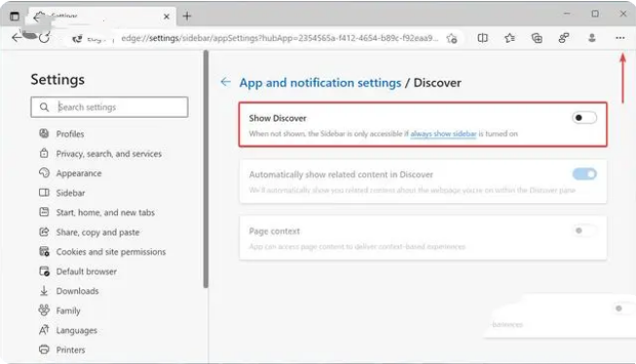
Task: Click the settings navigation scrollbar
Action: 206,169
